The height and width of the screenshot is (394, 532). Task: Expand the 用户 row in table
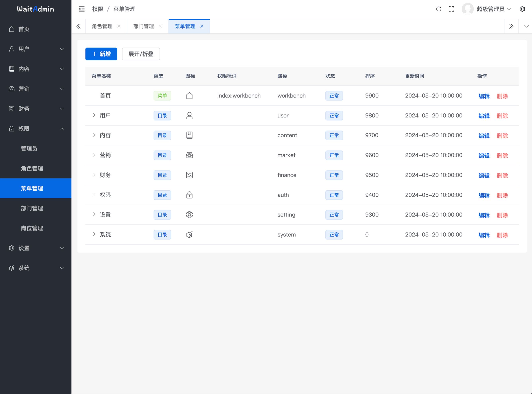tap(94, 115)
